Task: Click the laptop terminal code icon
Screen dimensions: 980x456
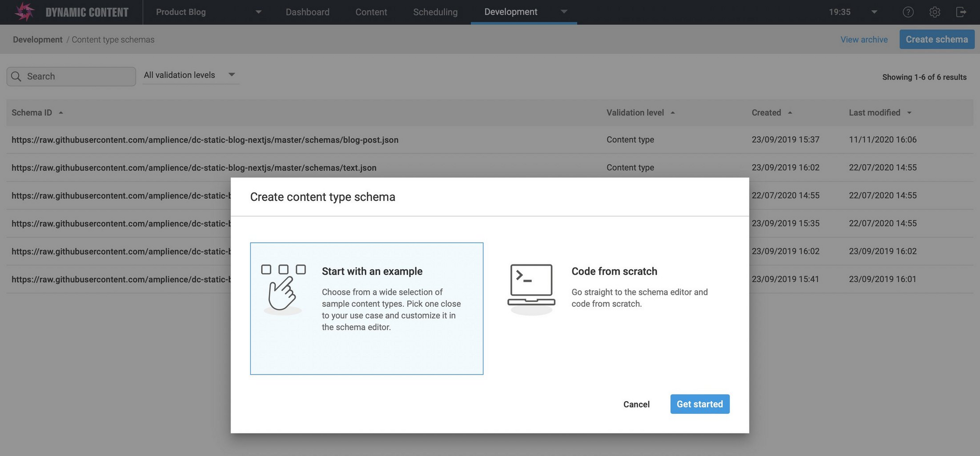Action: (x=531, y=288)
